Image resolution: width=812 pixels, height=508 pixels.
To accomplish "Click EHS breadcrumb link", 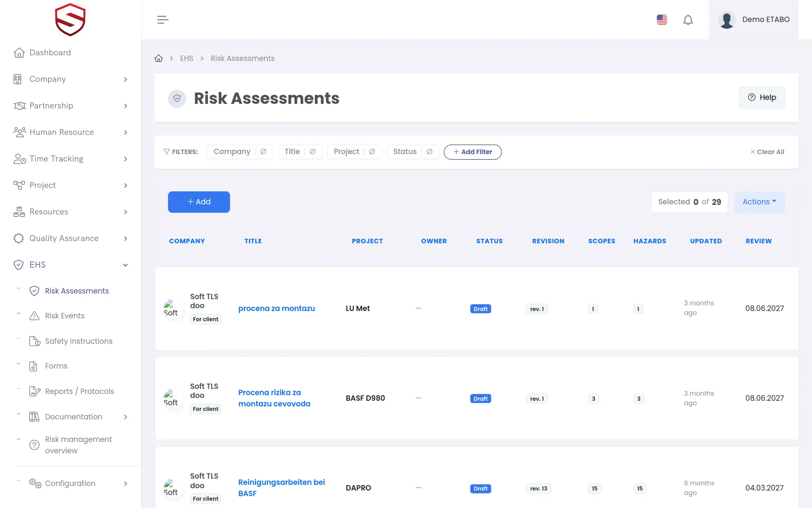I will [187, 58].
